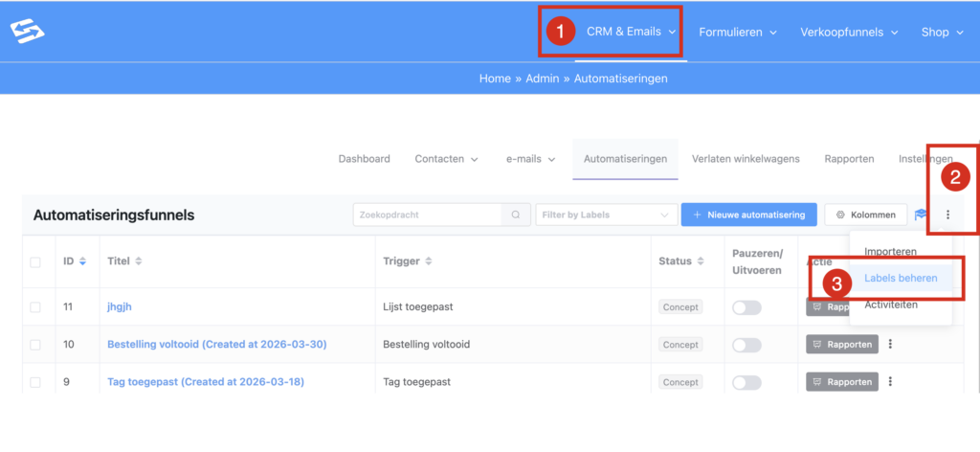This screenshot has width=980, height=452.
Task: Click the three-dot menu beside the graduation cap
Action: [947, 215]
